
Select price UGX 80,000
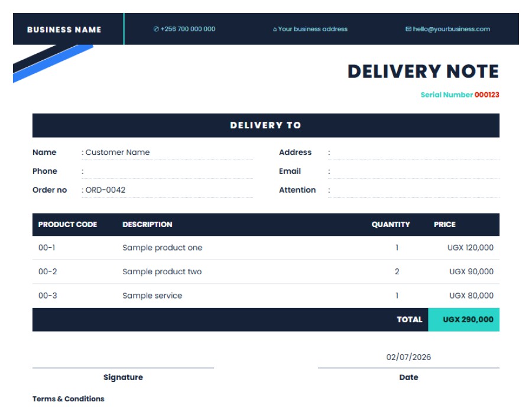point(471,296)
